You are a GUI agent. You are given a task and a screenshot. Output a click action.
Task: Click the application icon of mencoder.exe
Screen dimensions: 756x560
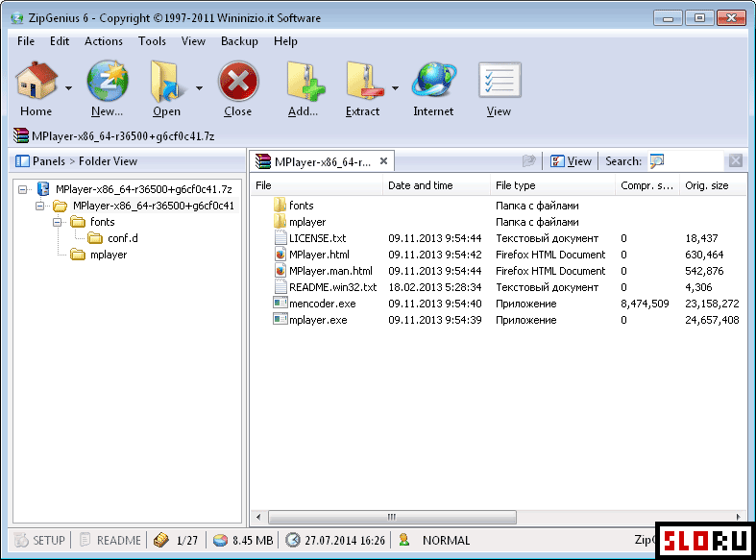[280, 304]
